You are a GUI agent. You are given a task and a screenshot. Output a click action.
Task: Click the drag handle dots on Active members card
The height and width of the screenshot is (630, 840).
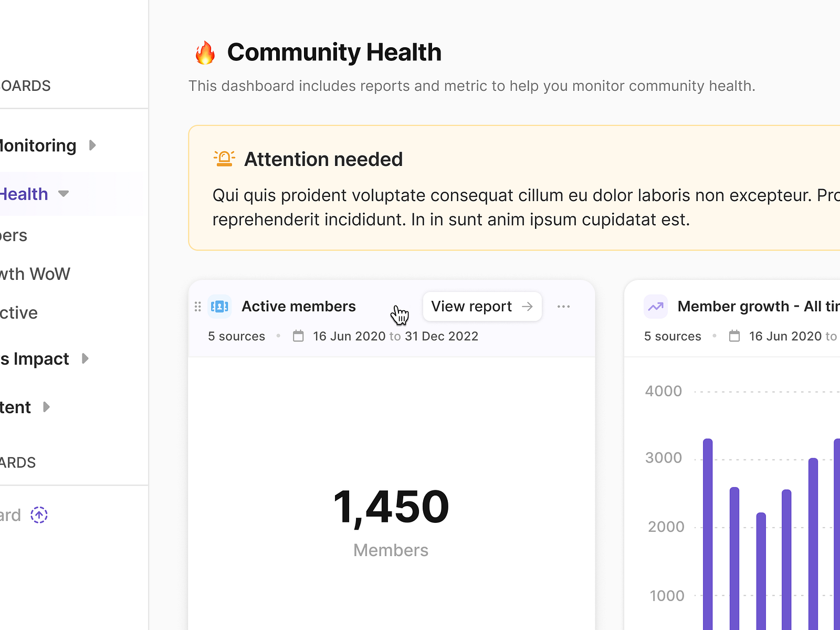coord(197,306)
